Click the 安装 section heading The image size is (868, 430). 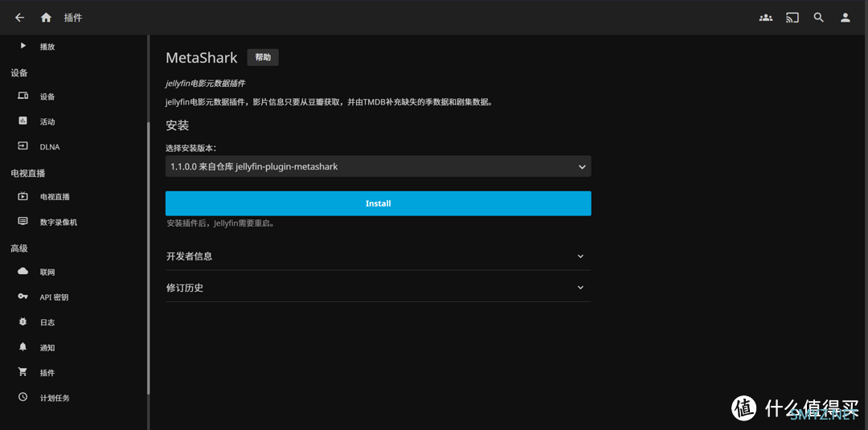(x=177, y=125)
